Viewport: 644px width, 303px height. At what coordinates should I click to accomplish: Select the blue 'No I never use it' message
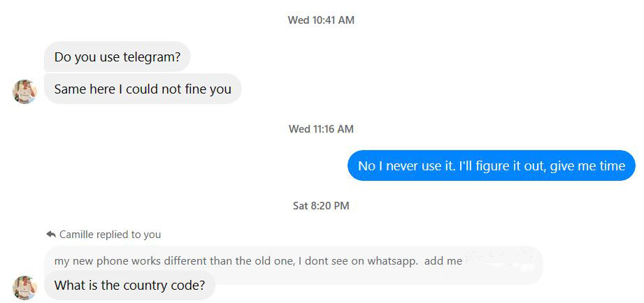point(491,166)
